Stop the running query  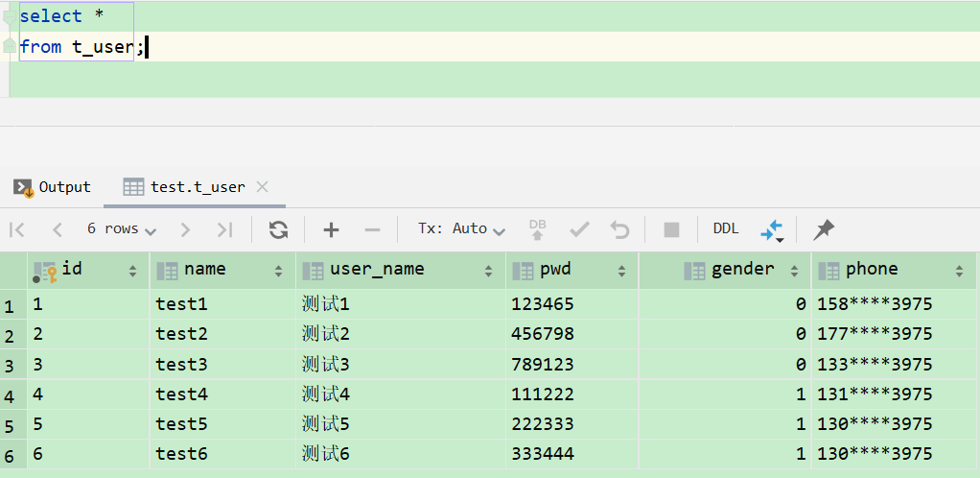(672, 229)
